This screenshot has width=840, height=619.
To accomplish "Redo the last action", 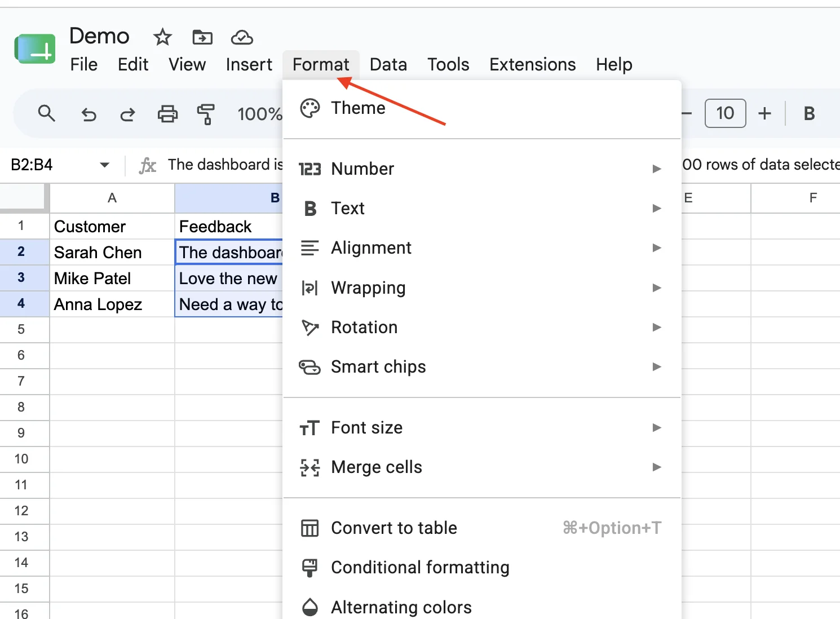I will click(x=128, y=114).
